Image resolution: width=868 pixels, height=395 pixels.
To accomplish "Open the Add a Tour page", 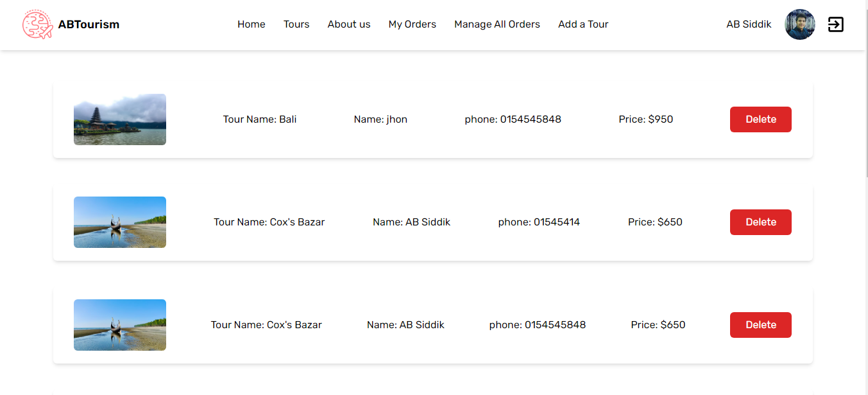I will (583, 24).
